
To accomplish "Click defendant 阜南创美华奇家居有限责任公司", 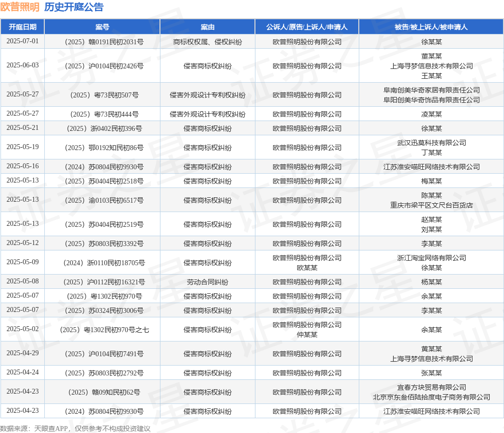I will (432, 90).
